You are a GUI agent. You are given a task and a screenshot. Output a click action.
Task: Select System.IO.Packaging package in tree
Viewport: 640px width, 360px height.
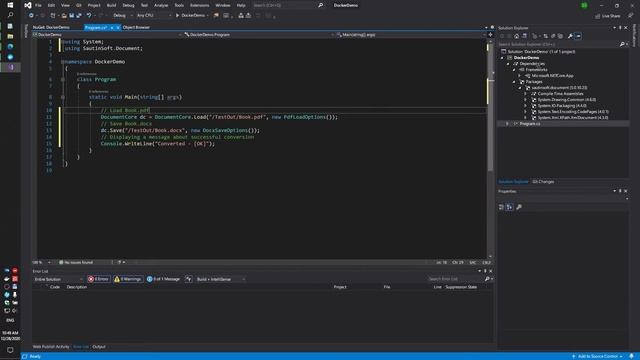click(x=562, y=106)
